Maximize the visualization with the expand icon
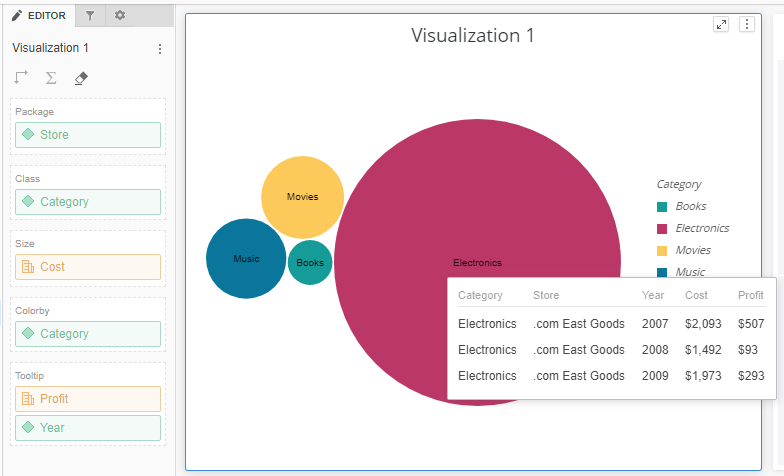784x476 pixels. [721, 25]
